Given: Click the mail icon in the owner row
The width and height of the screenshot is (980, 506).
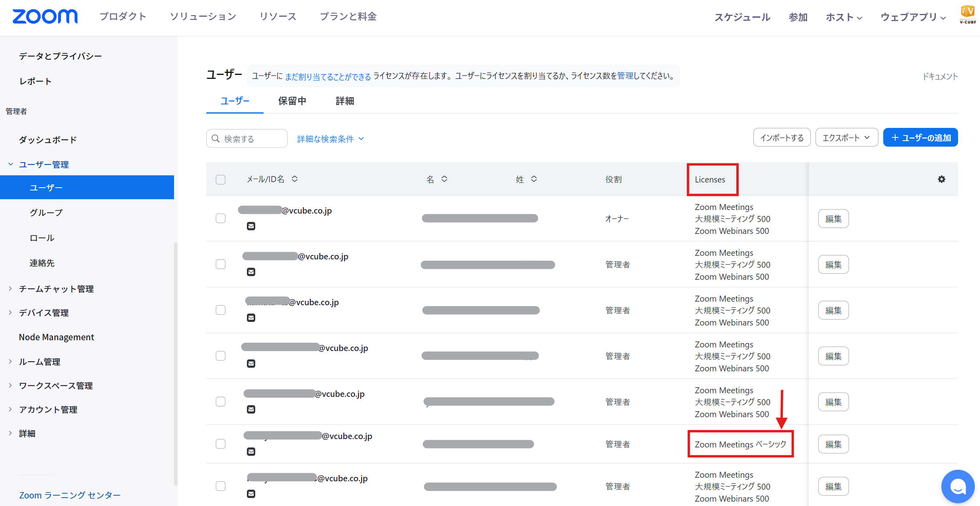Looking at the screenshot, I should 251,226.
